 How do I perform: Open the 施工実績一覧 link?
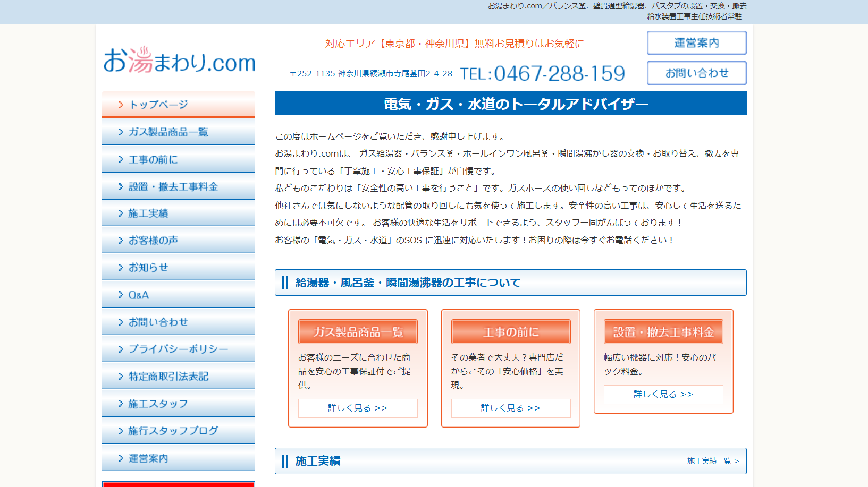point(712,461)
